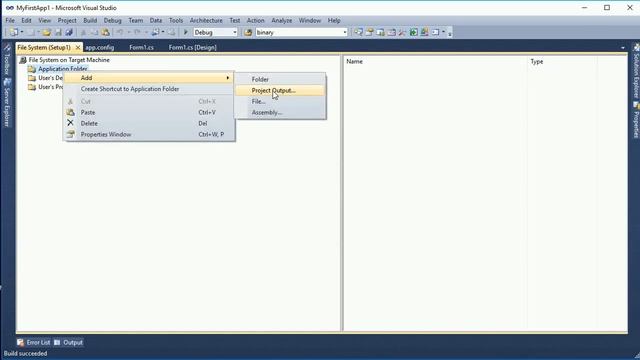Select Folder from the Add submenu
The image size is (640, 360).
[x=280, y=79]
